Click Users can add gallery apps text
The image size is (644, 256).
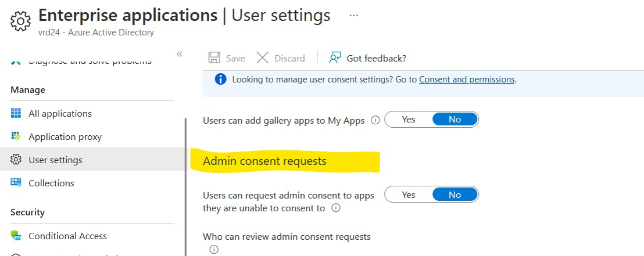coord(284,121)
